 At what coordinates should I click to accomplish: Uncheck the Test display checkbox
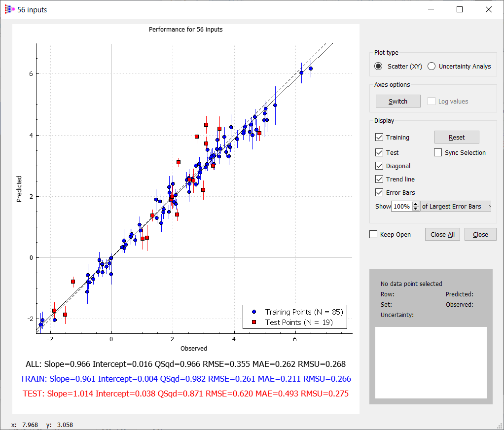pos(379,152)
